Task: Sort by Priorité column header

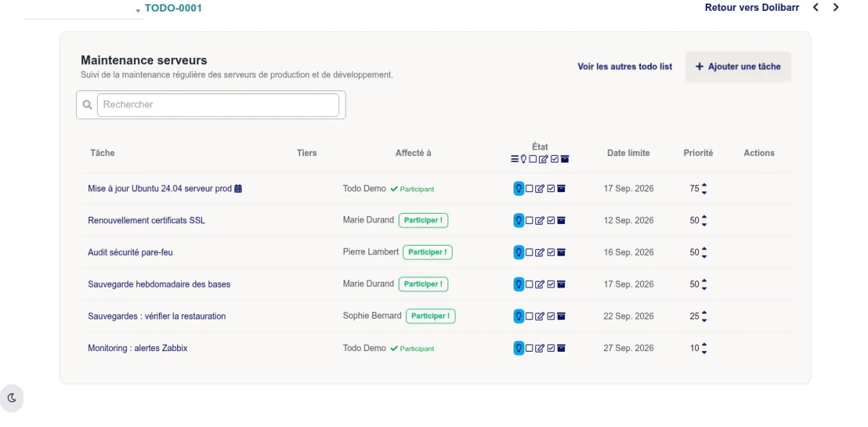Action: click(x=698, y=153)
